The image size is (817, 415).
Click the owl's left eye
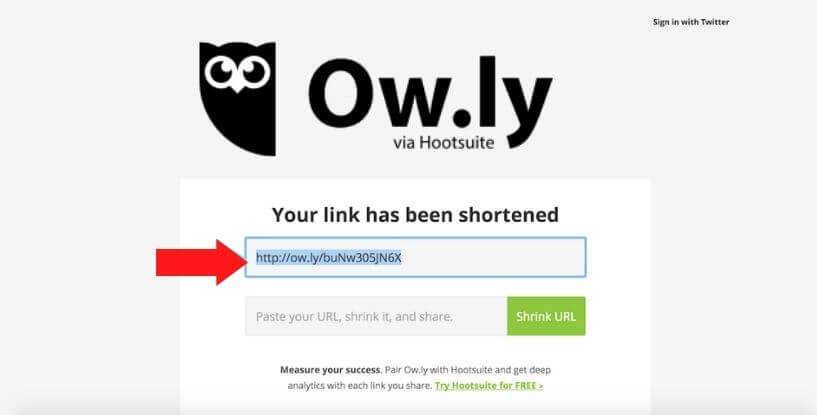[221, 72]
